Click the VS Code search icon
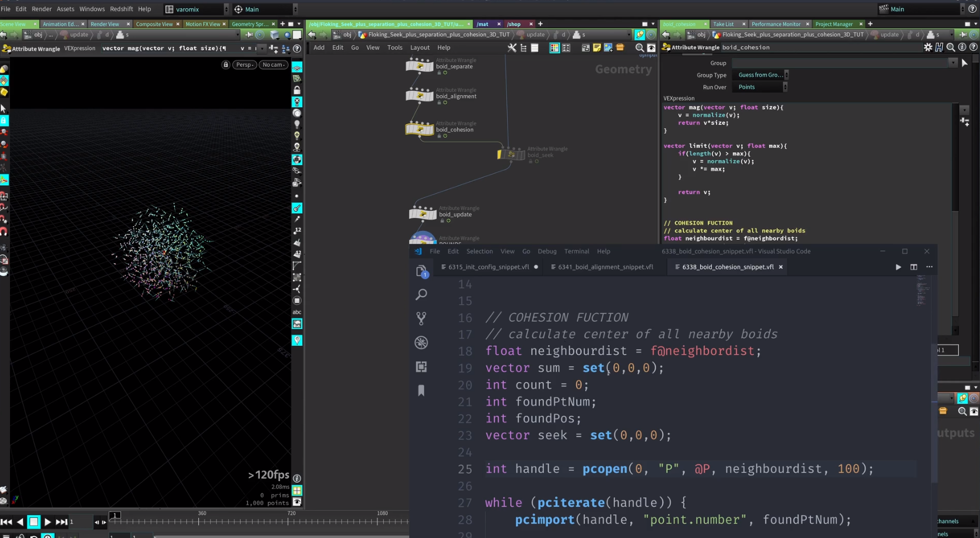The image size is (980, 538). [421, 294]
